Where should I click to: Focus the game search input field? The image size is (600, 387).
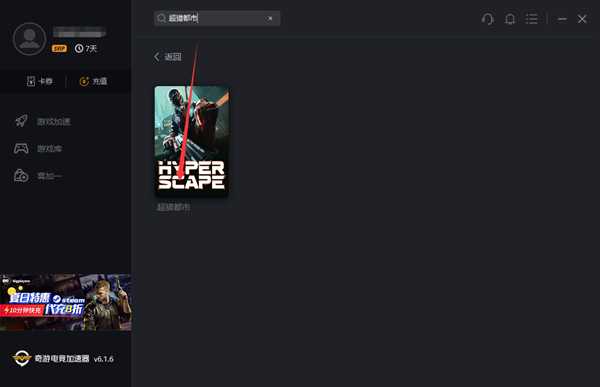tap(217, 18)
